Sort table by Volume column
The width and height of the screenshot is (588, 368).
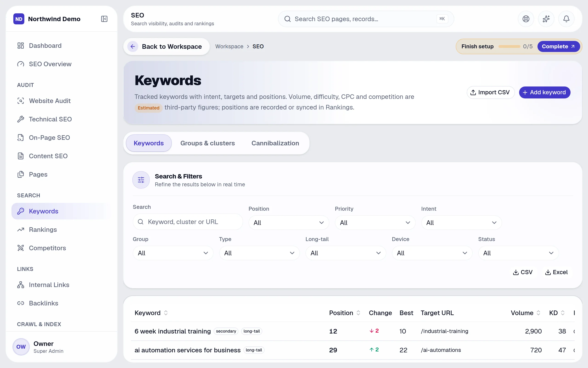click(525, 313)
